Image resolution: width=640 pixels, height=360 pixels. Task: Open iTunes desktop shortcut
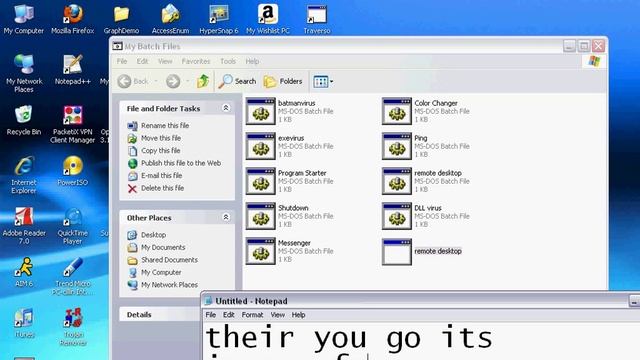click(24, 322)
